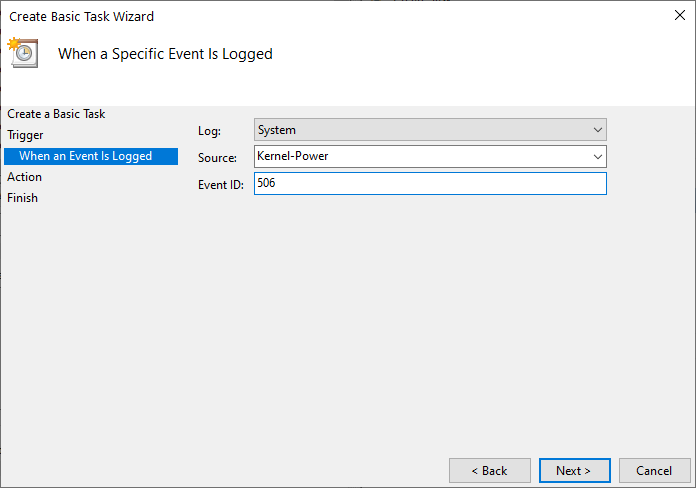
Task: Click the task wizard clock icon
Action: [x=23, y=53]
